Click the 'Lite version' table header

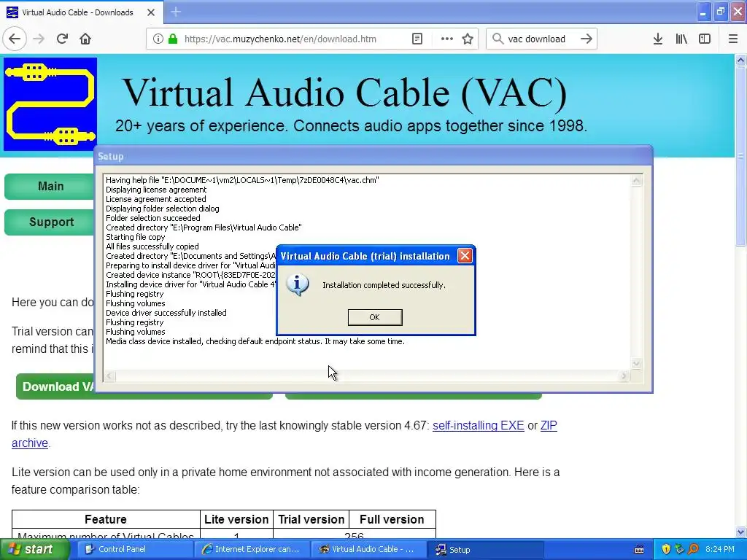(236, 519)
